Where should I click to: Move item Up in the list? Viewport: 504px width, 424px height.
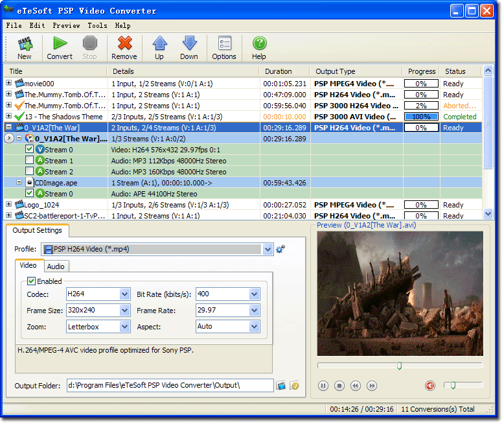tap(159, 48)
